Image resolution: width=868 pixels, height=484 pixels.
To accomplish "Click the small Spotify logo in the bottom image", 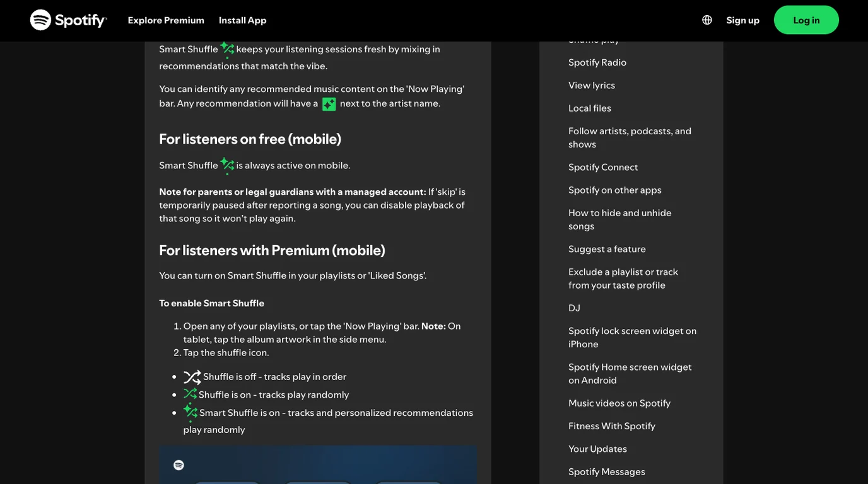I will 179,465.
